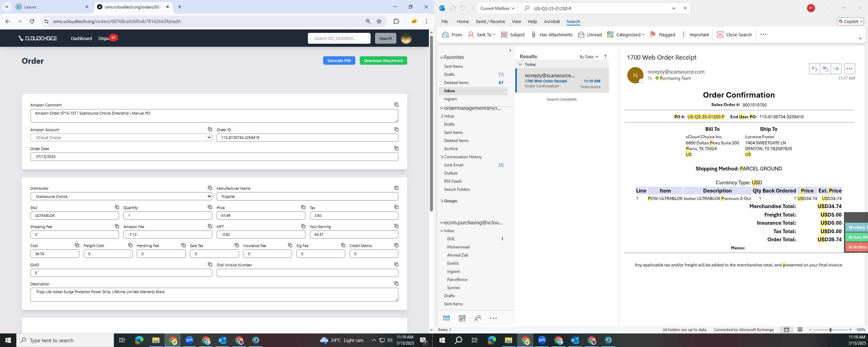The width and height of the screenshot is (868, 347).
Task: Click the Search PO_NUMBER input field
Action: tap(339, 38)
